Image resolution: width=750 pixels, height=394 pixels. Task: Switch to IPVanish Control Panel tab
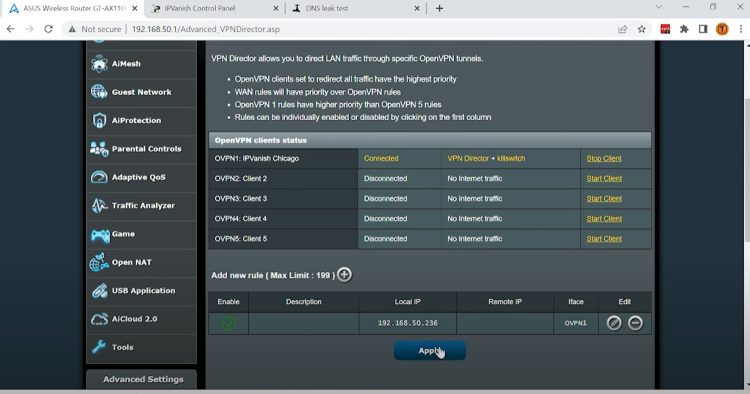[x=214, y=9]
